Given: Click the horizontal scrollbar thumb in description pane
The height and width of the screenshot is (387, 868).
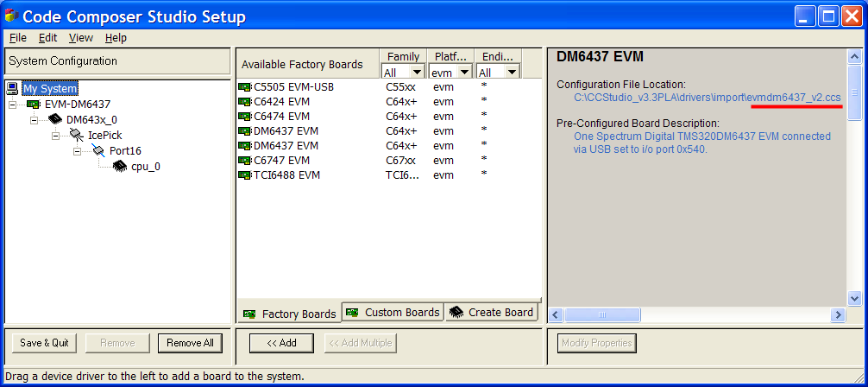Looking at the screenshot, I should pos(602,315).
